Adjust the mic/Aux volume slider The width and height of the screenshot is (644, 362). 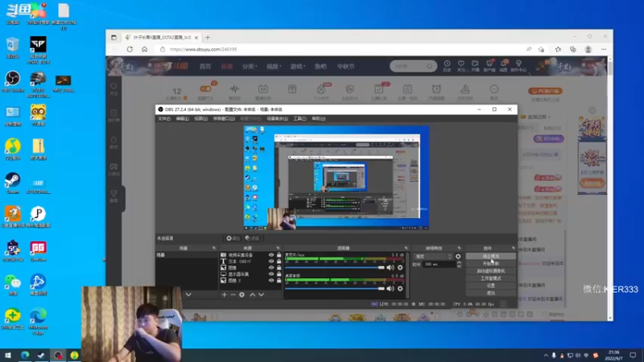(x=335, y=268)
